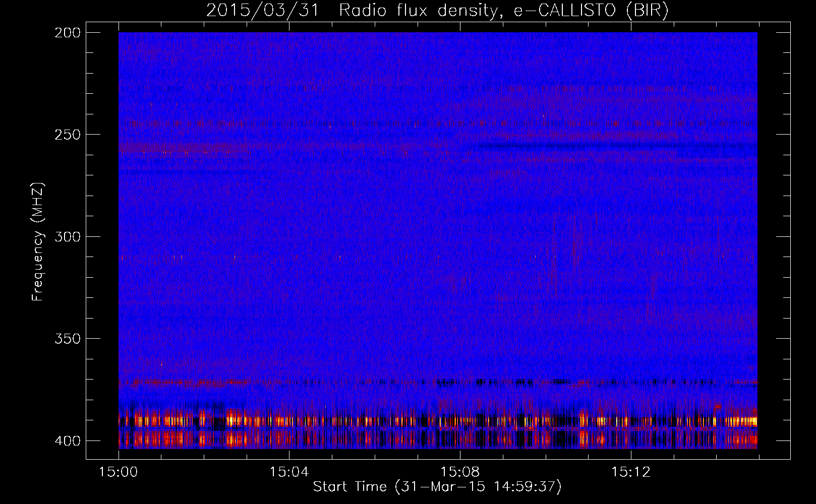The image size is (816, 504).
Task: Click the 300 frequency tick label
Action: (68, 237)
